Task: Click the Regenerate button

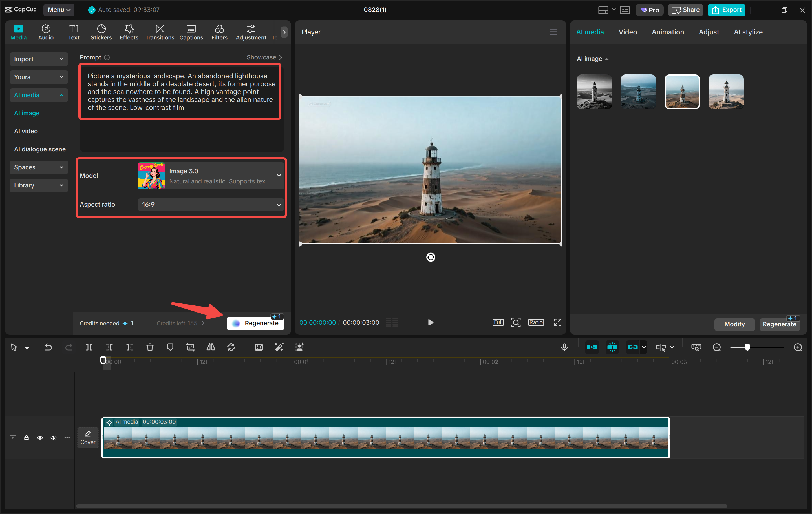Action: 255,323
